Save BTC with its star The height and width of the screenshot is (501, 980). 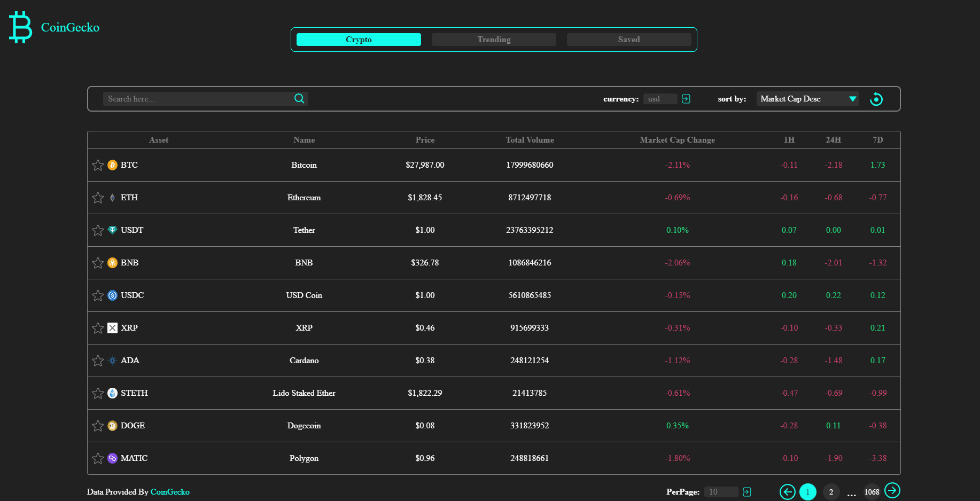98,165
